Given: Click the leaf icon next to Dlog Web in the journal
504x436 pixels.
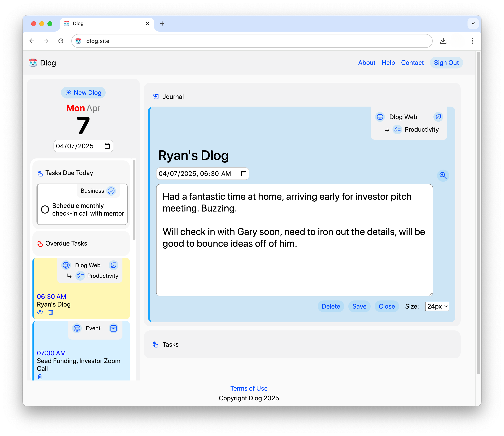Looking at the screenshot, I should pos(438,117).
